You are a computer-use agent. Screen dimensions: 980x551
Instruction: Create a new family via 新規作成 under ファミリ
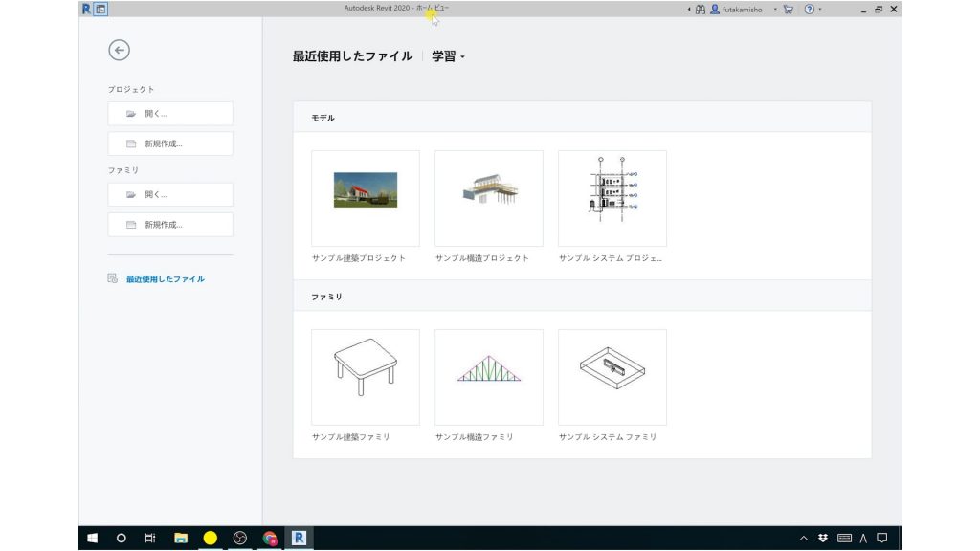[x=169, y=224]
